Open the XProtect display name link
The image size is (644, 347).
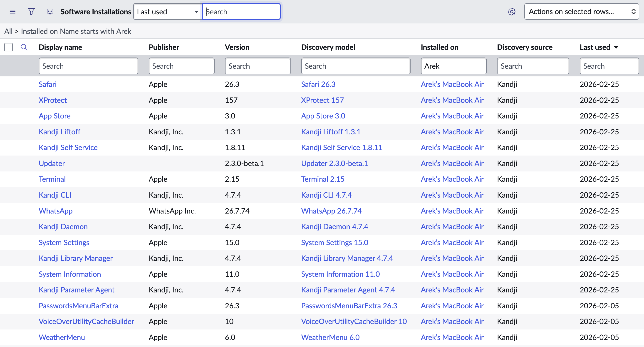click(x=52, y=100)
